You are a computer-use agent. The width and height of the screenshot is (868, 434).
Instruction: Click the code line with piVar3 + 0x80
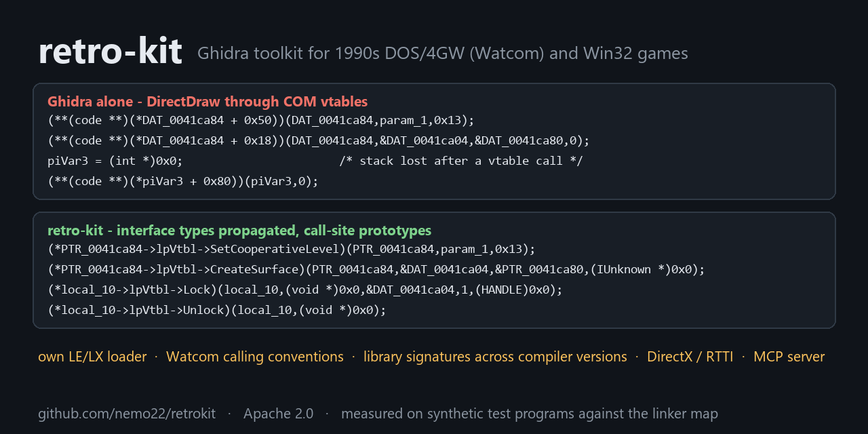point(183,182)
